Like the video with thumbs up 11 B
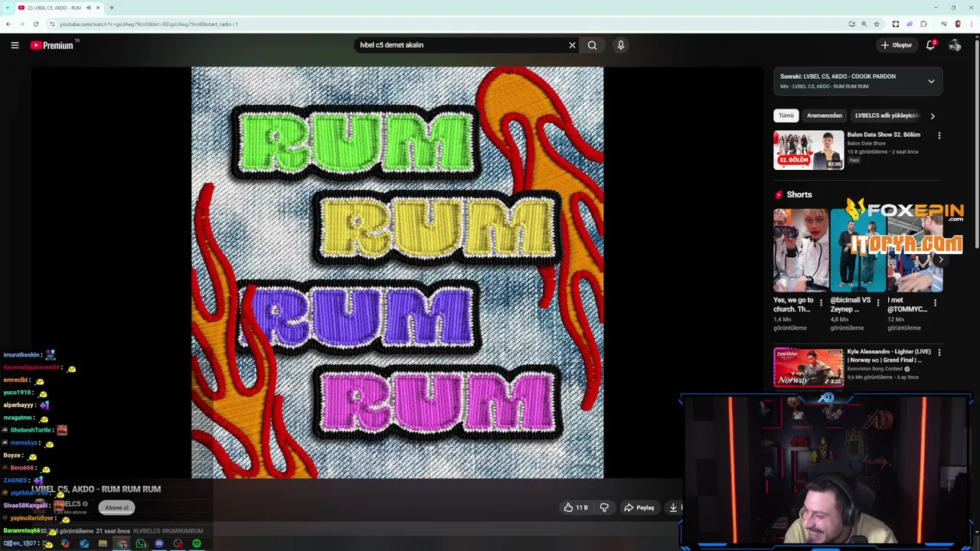This screenshot has height=551, width=980. tap(576, 507)
